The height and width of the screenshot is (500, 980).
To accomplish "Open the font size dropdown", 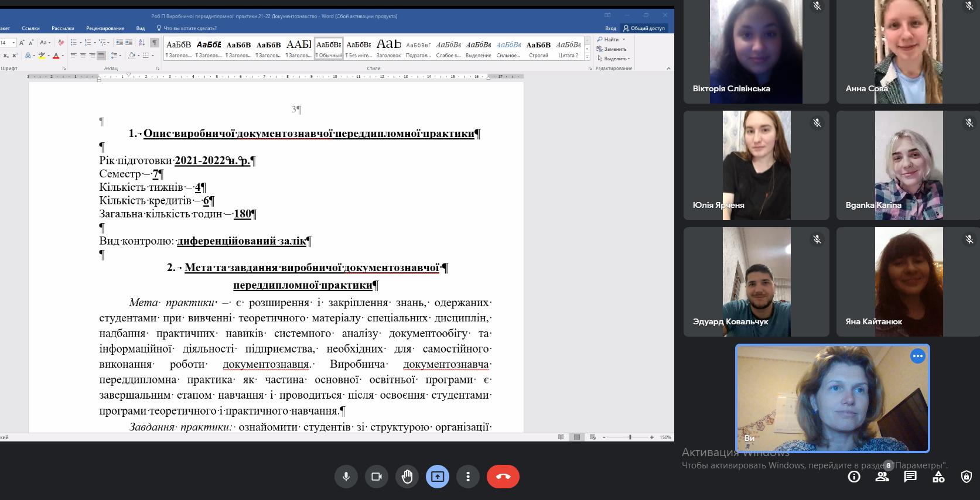I will tap(14, 43).
